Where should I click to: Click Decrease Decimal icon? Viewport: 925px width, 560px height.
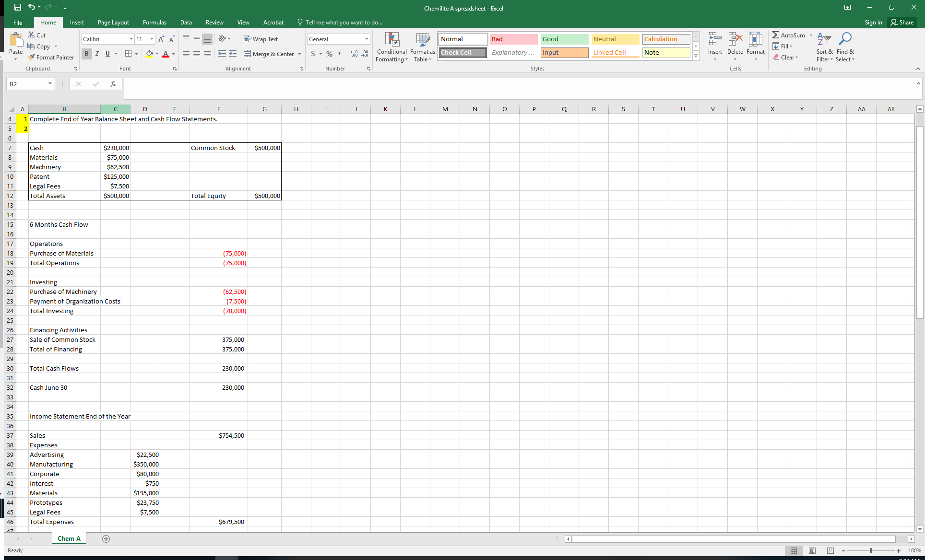(365, 54)
